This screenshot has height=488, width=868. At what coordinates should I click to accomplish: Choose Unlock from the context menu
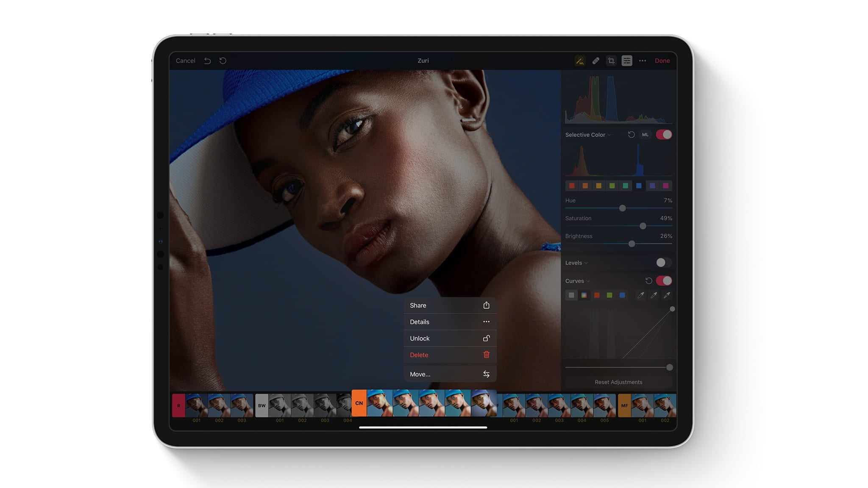coord(450,338)
